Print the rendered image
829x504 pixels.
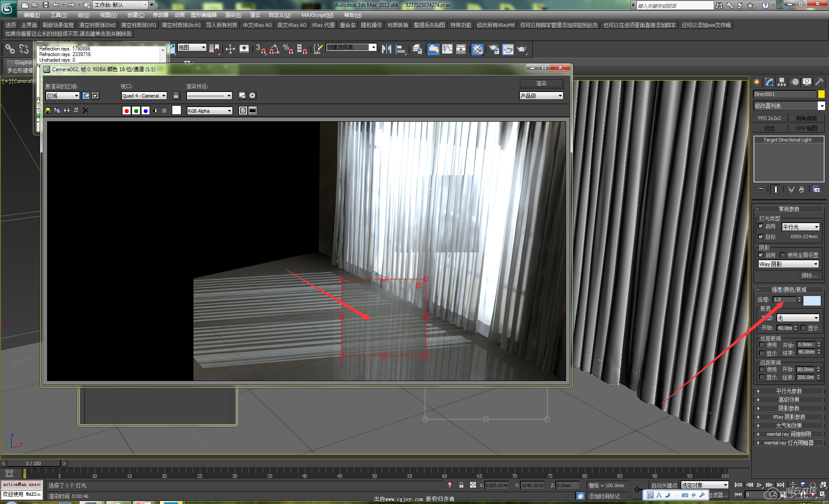coord(76,110)
